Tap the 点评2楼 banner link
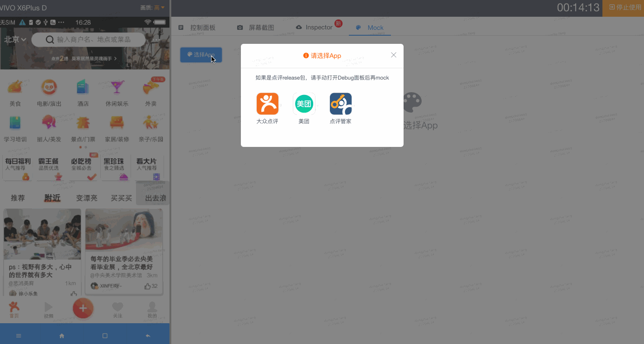The width and height of the screenshot is (644, 344). 84,58
